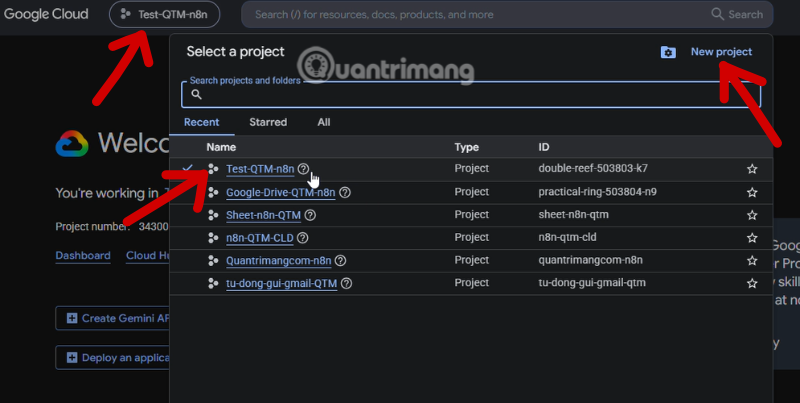Switch to the All tab
The height and width of the screenshot is (403, 800).
324,122
